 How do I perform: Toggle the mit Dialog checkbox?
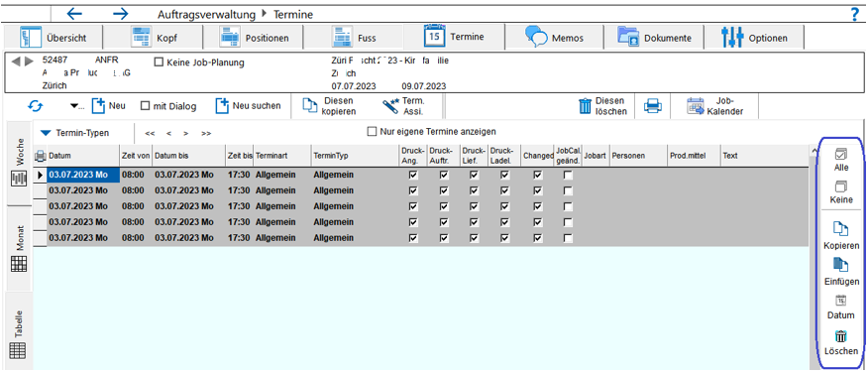tap(145, 106)
